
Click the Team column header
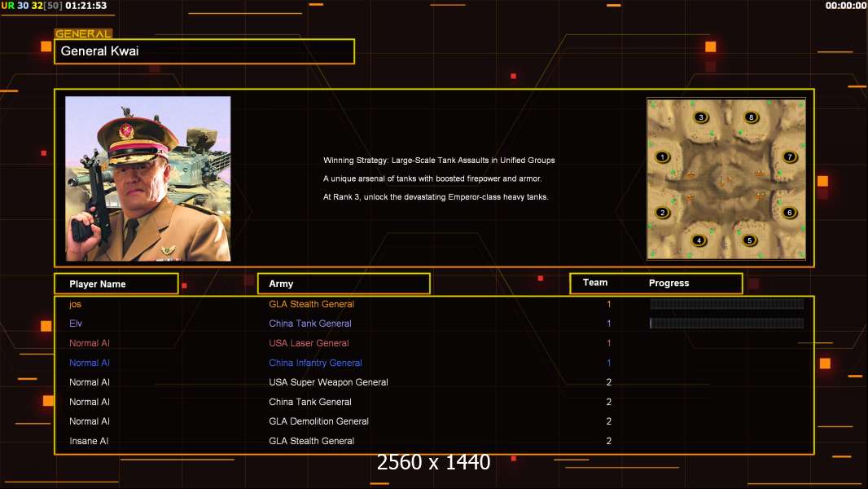tap(595, 283)
